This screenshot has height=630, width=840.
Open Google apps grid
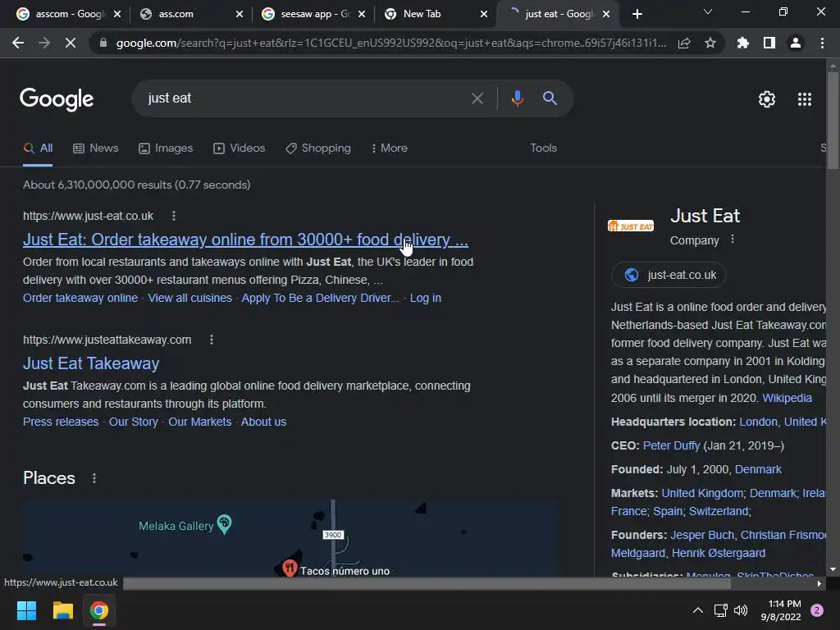tap(805, 99)
